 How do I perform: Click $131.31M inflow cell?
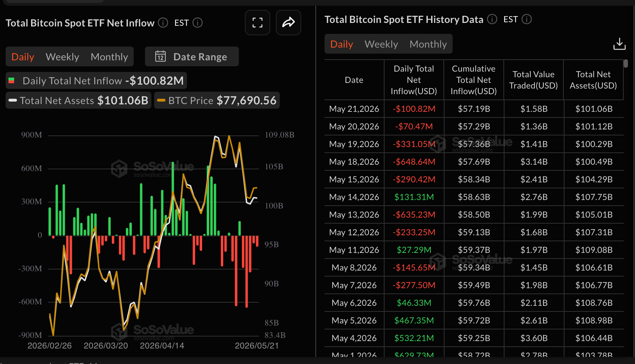[414, 197]
